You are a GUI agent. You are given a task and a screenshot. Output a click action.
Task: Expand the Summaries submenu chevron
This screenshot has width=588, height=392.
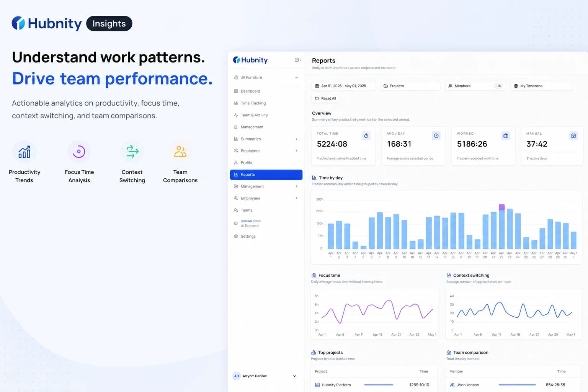[x=297, y=139]
